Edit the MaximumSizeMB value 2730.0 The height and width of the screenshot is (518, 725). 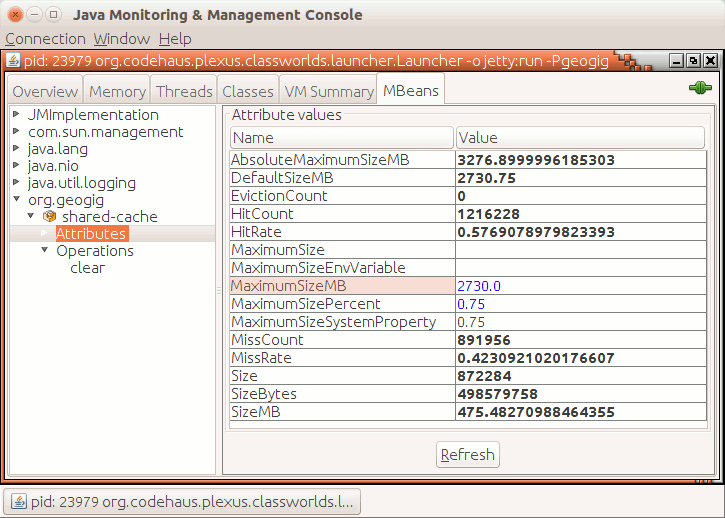tap(581, 286)
